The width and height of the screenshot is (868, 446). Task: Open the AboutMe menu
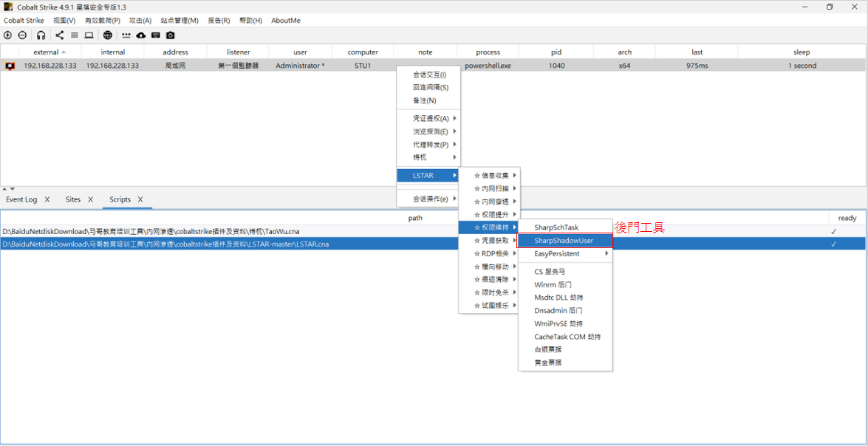pyautogui.click(x=286, y=21)
